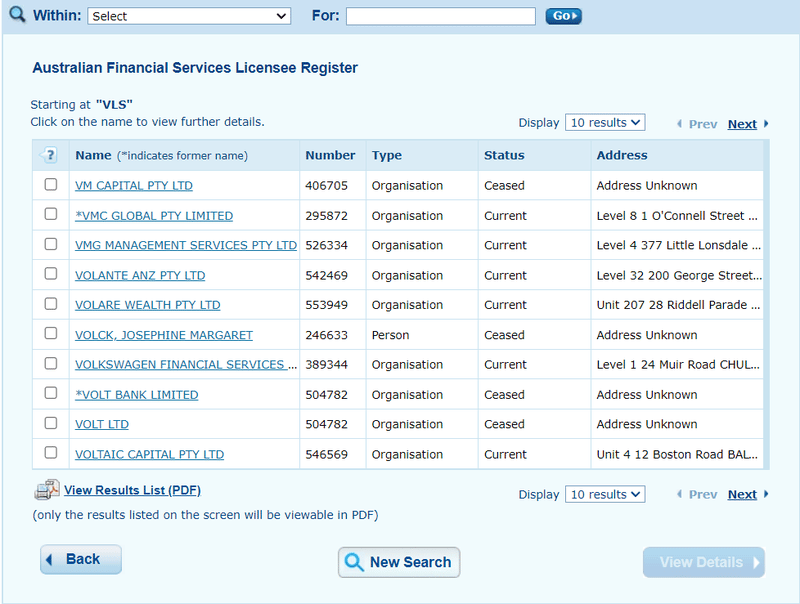Click licence number 246633
Viewport: 800px width, 604px height.
pos(327,335)
